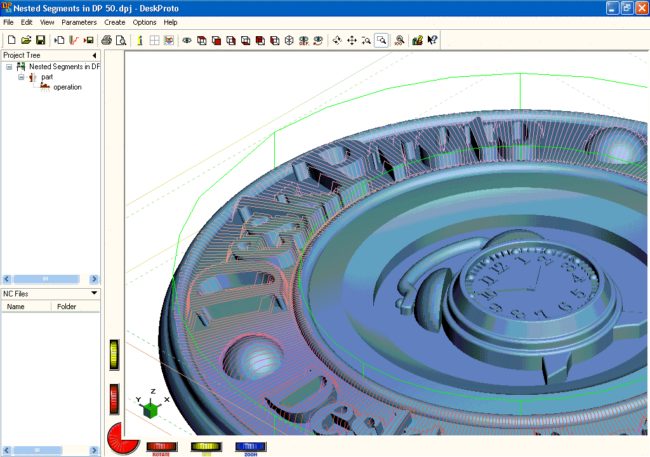This screenshot has height=457, width=650.
Task: Toggle the grid display icon in toolbar
Action: tap(155, 40)
